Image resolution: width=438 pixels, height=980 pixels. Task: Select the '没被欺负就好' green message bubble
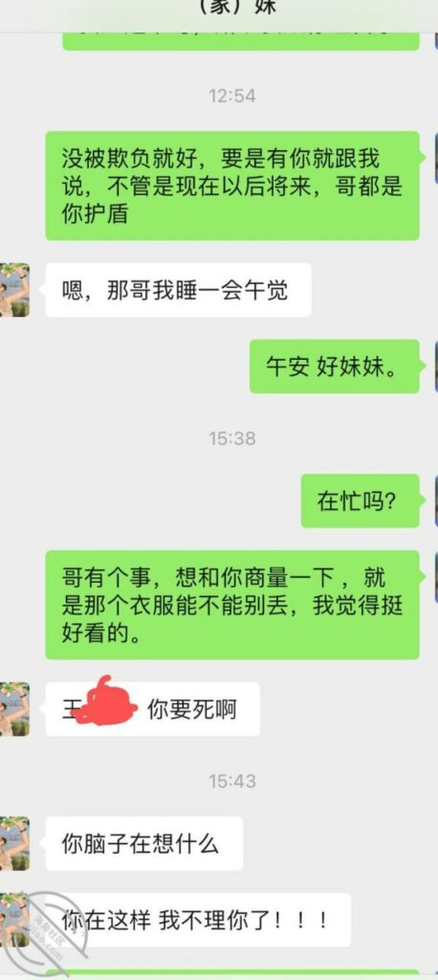(x=232, y=186)
